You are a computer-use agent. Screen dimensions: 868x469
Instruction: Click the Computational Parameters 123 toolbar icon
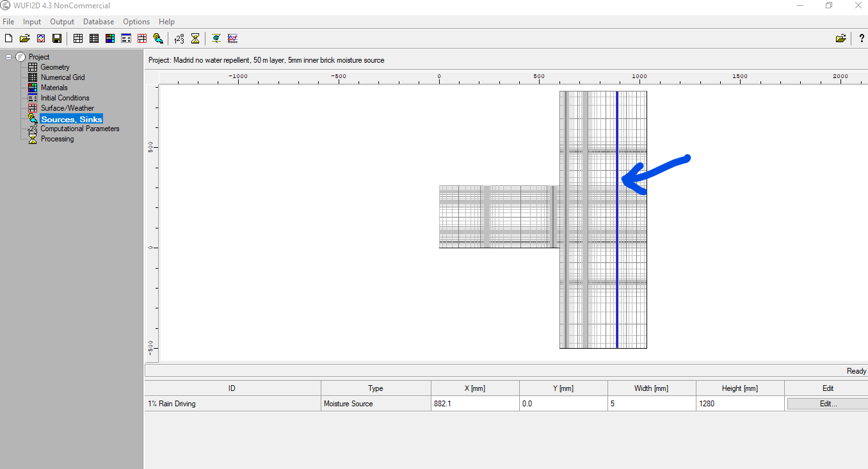click(179, 38)
